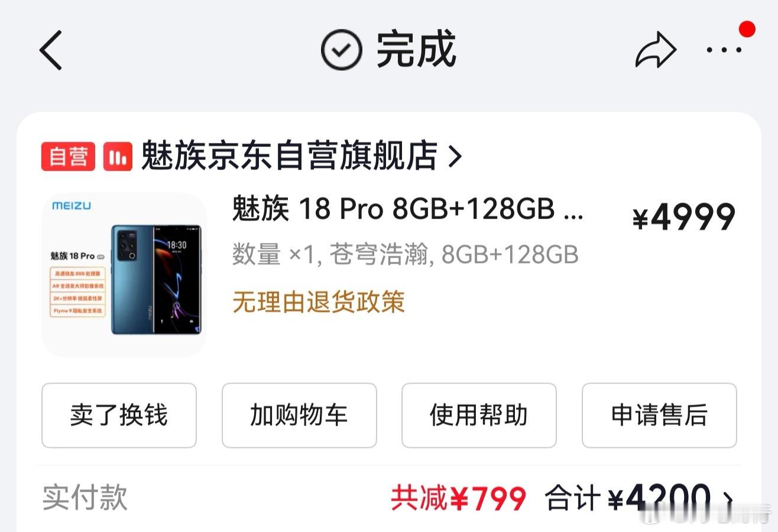Screen dimensions: 778x532
Task: Click the 加购物车 button
Action: pyautogui.click(x=299, y=415)
